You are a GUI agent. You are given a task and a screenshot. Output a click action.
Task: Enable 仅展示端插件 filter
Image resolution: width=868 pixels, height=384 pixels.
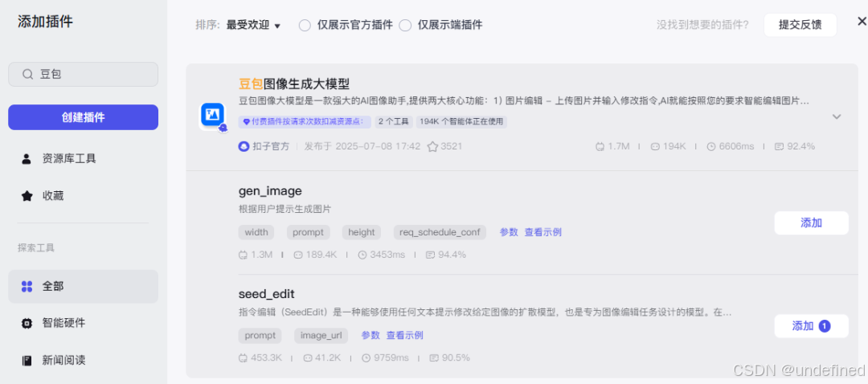point(405,26)
